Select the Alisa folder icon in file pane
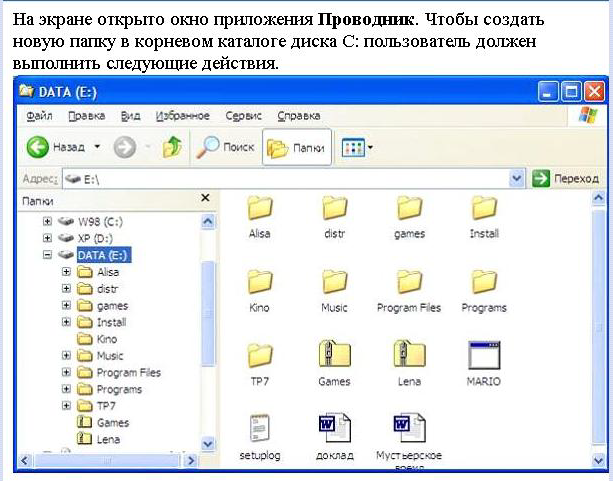 [260, 208]
